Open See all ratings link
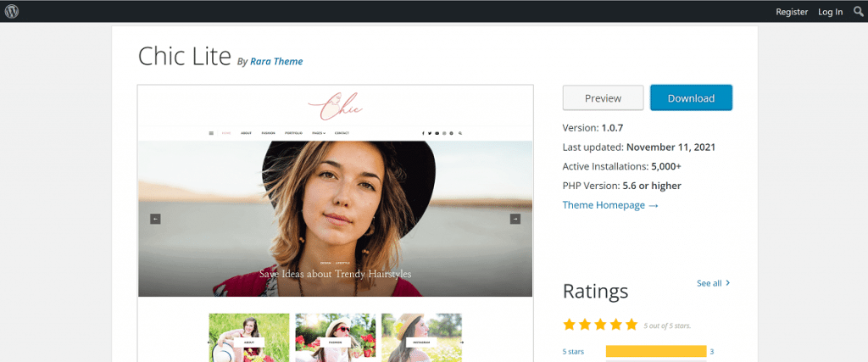This screenshot has height=362, width=868. 709,283
